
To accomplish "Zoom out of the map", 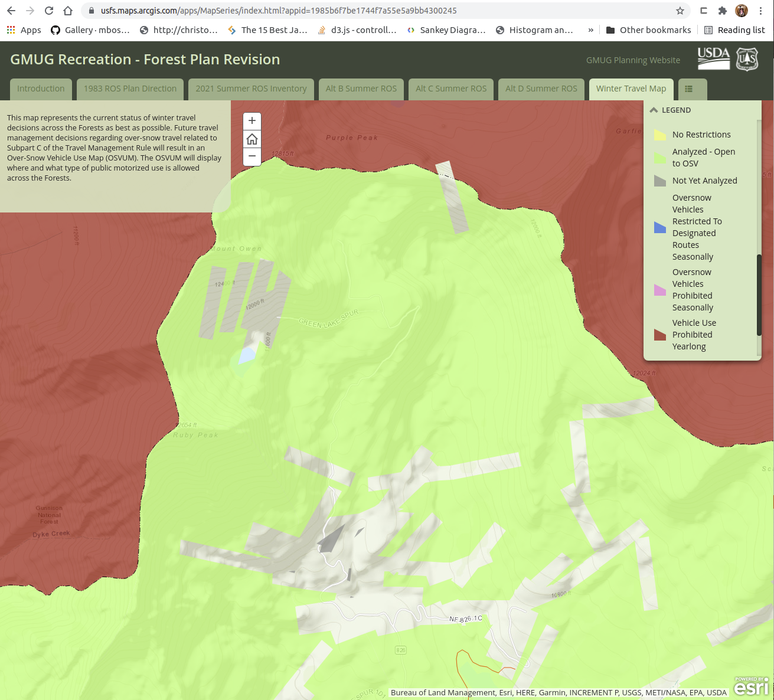I will (x=252, y=156).
